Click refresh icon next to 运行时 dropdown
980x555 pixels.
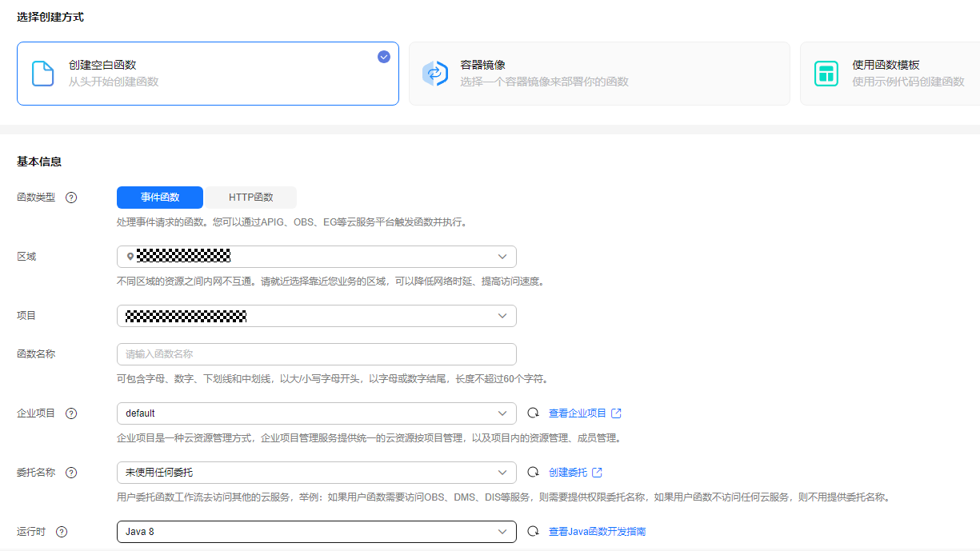tap(533, 532)
